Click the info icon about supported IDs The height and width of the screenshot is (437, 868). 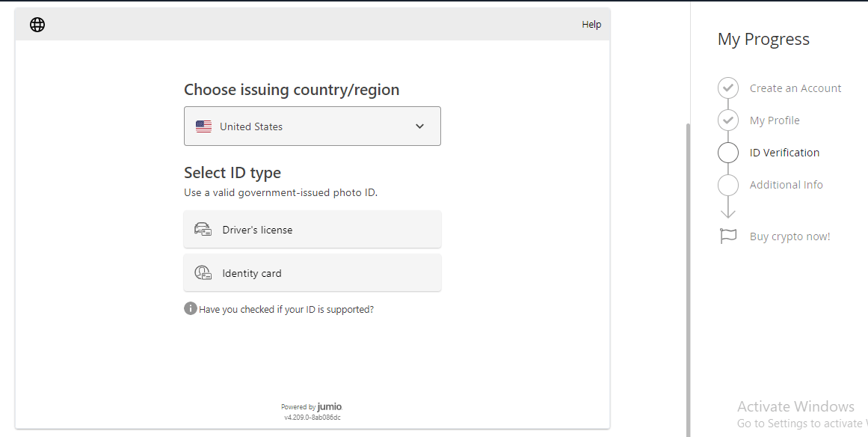click(x=191, y=308)
